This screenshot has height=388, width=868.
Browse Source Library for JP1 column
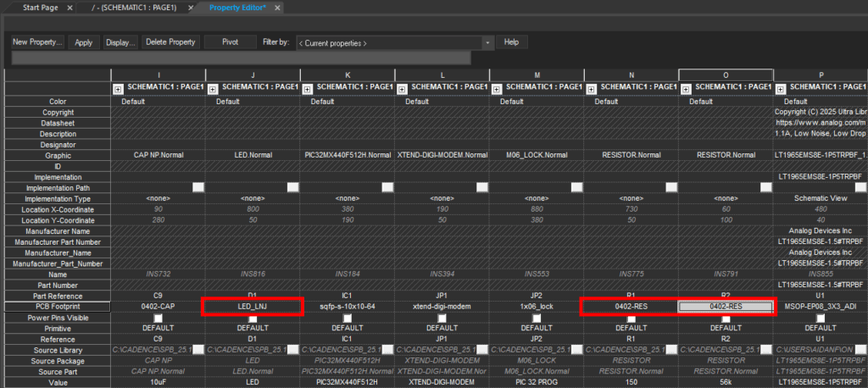[482, 350]
